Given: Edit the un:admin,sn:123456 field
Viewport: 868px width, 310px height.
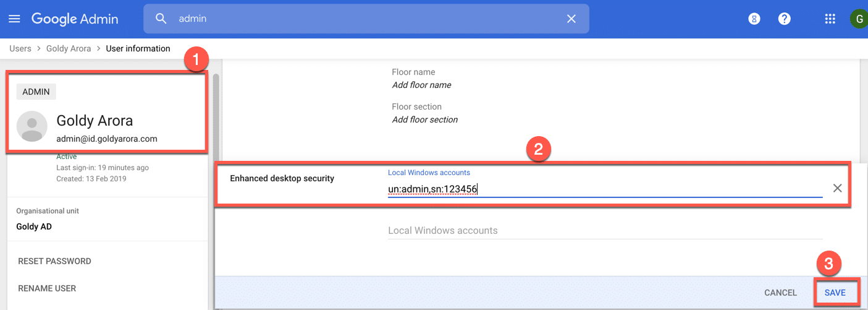Looking at the screenshot, I should [x=605, y=189].
